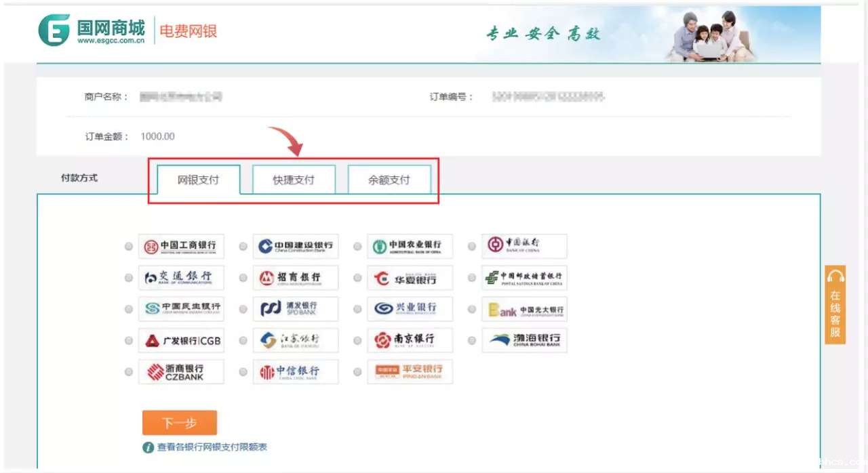Click the China Bohai Bank logo
868x473 pixels.
[x=524, y=340]
